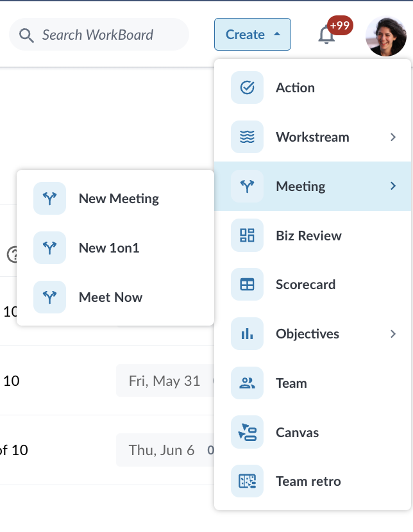Open the user profile avatar
Viewport: 413px width, 532px height.
[386, 36]
